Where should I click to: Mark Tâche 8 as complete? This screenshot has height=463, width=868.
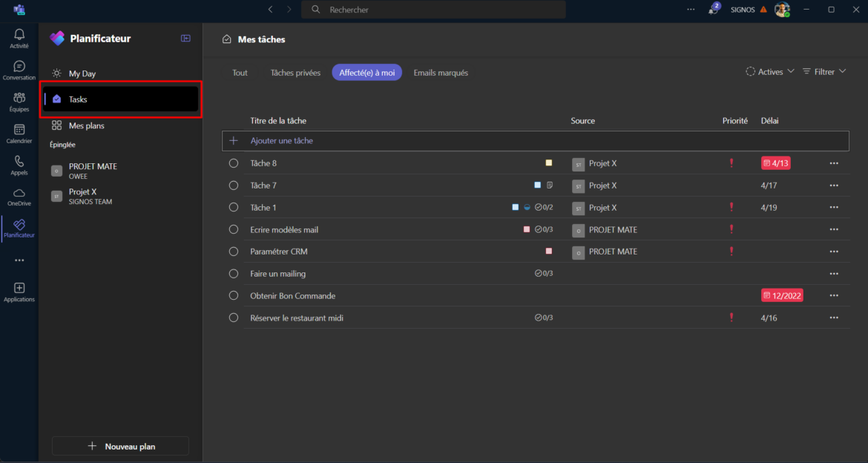point(233,162)
